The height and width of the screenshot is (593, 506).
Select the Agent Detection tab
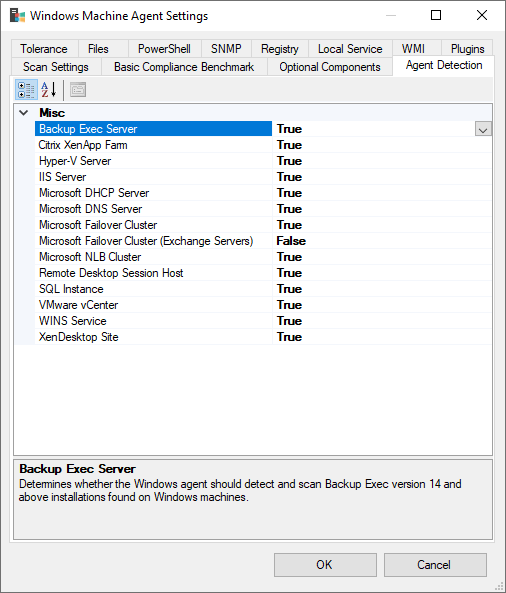444,65
